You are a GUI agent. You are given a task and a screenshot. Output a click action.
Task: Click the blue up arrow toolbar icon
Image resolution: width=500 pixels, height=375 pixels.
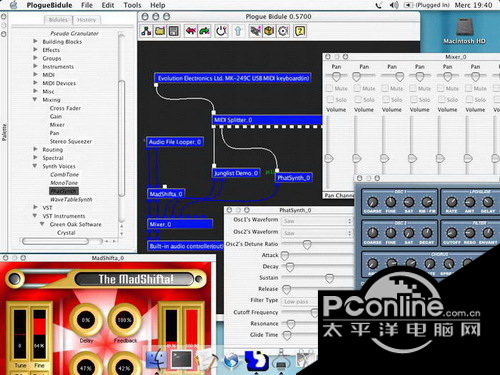(x=238, y=31)
